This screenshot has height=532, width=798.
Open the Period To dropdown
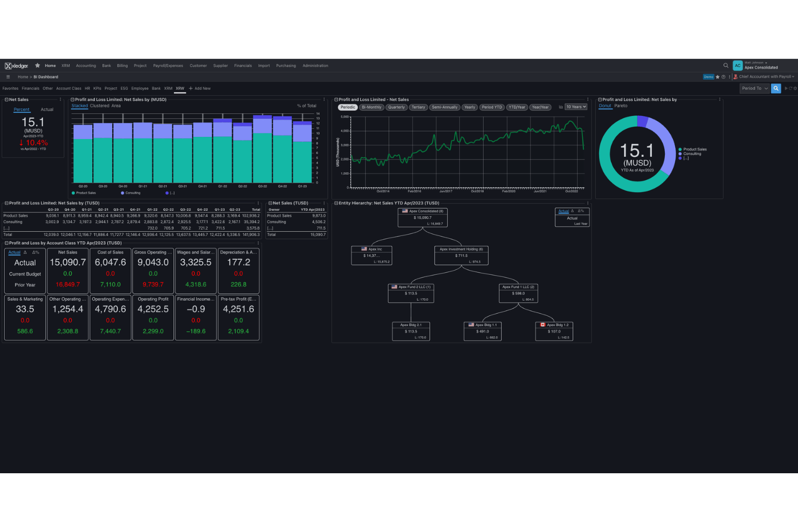click(x=755, y=88)
